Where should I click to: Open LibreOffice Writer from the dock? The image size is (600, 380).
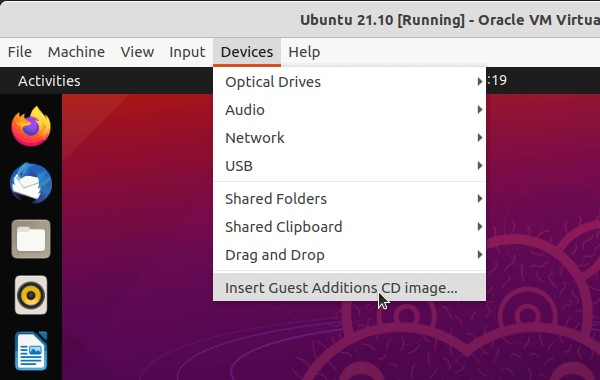coord(31,351)
